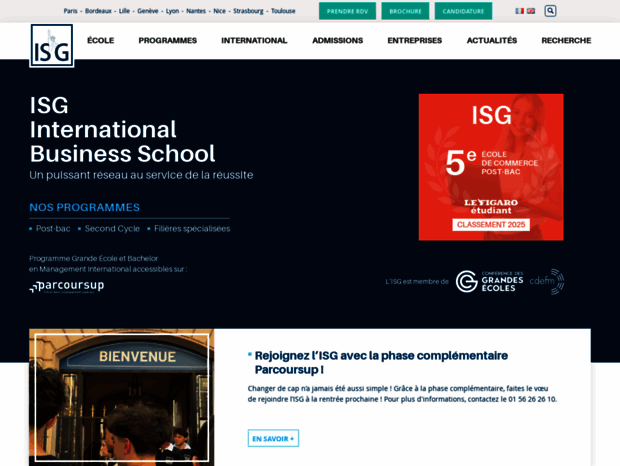Select the Lille campus link
Screen dimensions: 620x466
pos(124,11)
